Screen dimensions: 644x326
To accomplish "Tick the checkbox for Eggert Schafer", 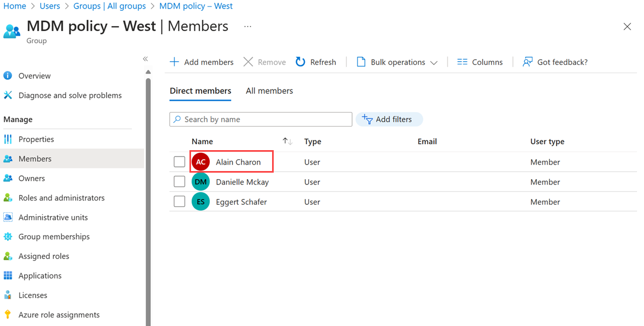I will point(180,202).
